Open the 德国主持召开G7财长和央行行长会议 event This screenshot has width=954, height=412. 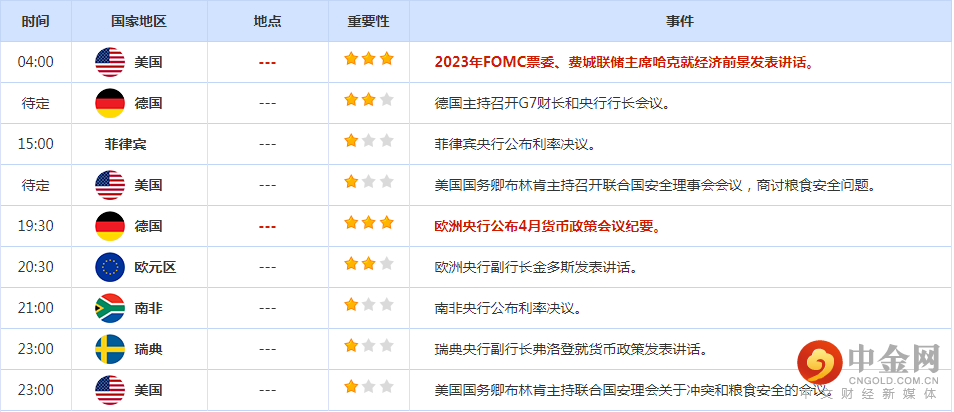tap(553, 103)
